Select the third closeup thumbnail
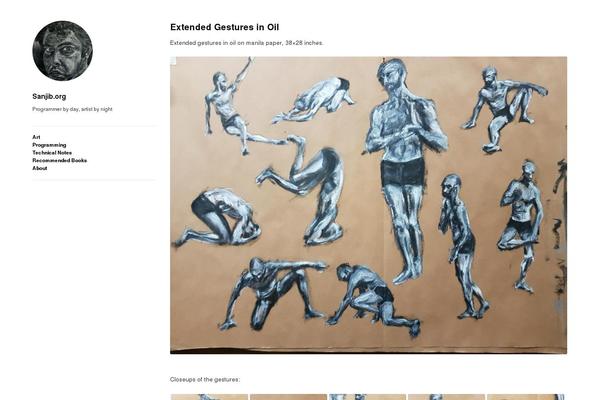The image size is (600, 400). pyautogui.click(x=367, y=397)
